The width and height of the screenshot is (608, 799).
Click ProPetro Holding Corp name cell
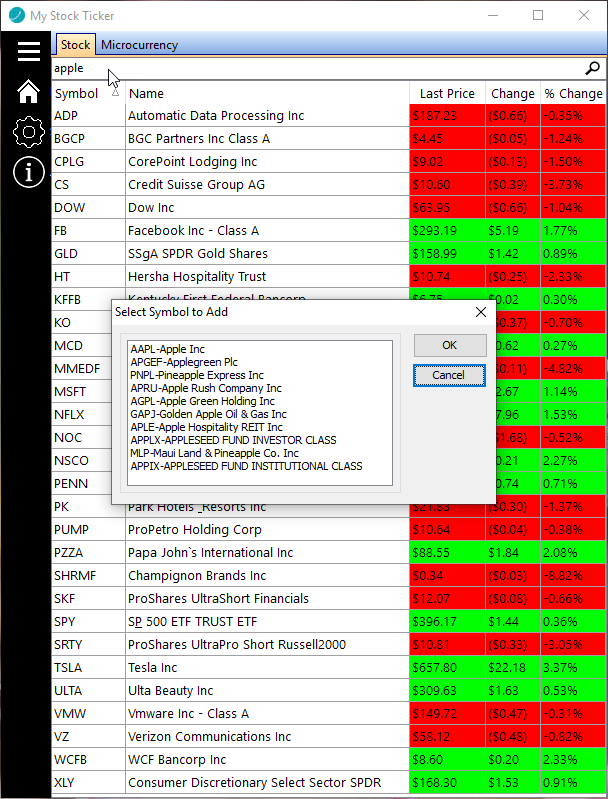pyautogui.click(x=268, y=530)
